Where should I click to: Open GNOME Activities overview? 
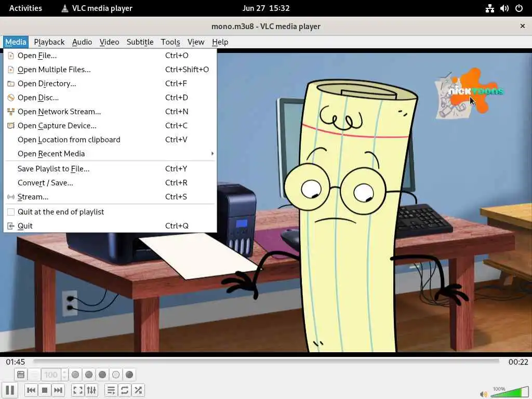point(25,8)
